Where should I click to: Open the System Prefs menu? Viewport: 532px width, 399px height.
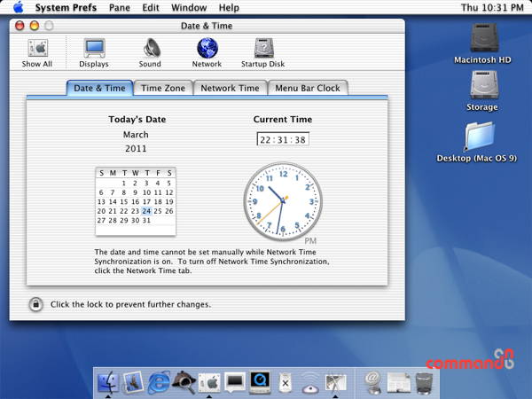[x=66, y=7]
